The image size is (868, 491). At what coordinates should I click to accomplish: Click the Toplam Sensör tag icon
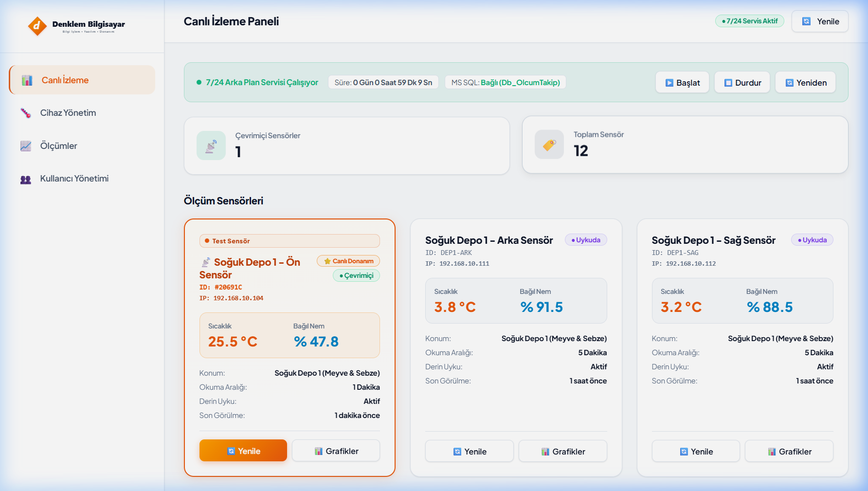click(549, 145)
